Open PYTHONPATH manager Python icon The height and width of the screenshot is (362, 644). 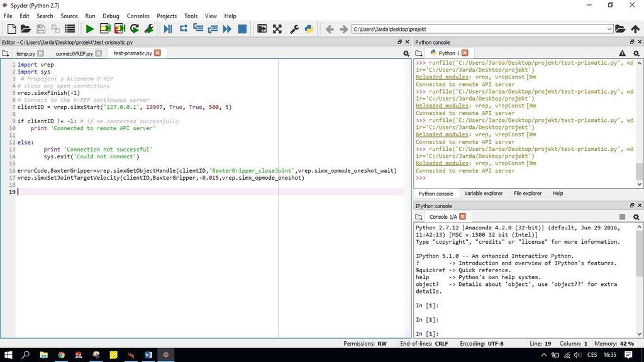(309, 29)
